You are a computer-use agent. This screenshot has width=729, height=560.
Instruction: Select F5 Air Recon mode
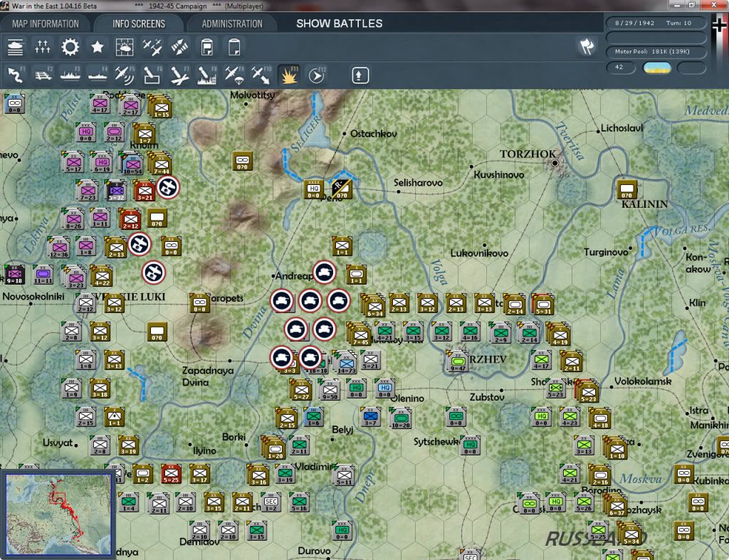pos(125,75)
